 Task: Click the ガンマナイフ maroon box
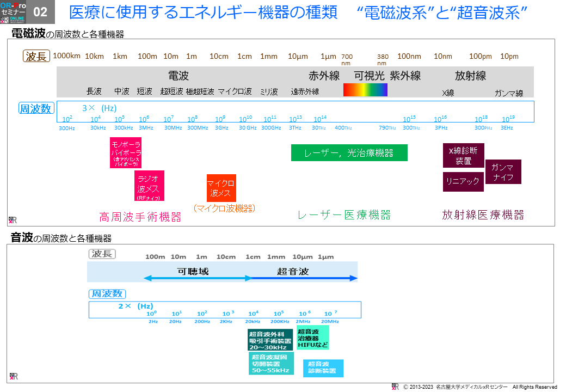(x=503, y=172)
